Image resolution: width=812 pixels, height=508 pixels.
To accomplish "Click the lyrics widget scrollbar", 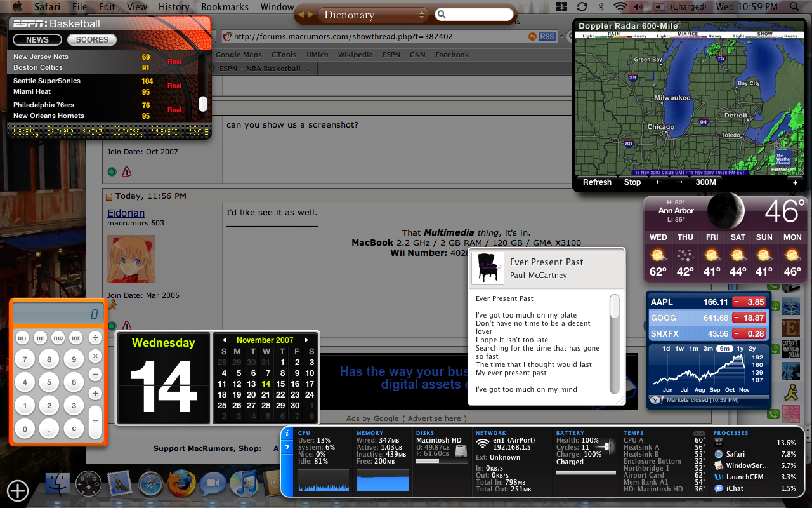I will pyautogui.click(x=614, y=344).
